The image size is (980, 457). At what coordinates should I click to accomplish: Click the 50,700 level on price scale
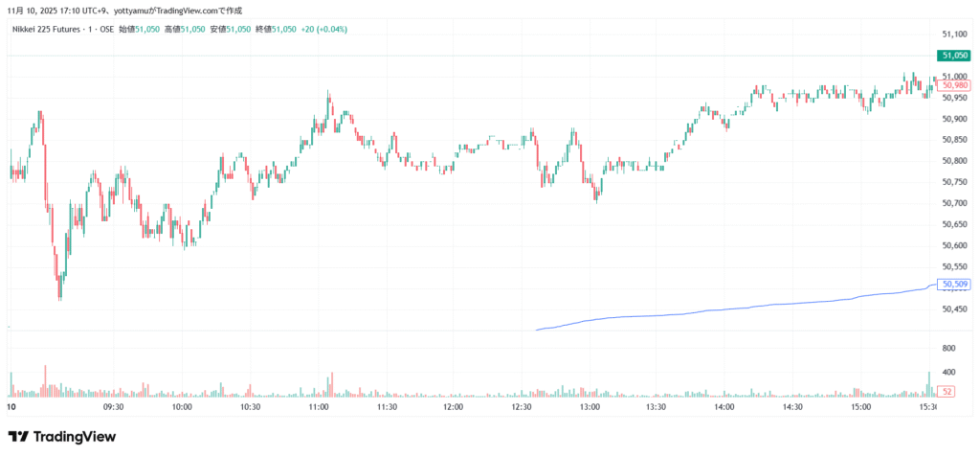click(x=953, y=203)
